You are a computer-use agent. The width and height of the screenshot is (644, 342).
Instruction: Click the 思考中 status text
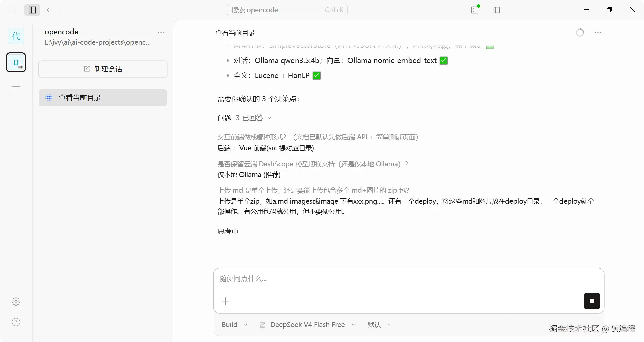point(228,231)
